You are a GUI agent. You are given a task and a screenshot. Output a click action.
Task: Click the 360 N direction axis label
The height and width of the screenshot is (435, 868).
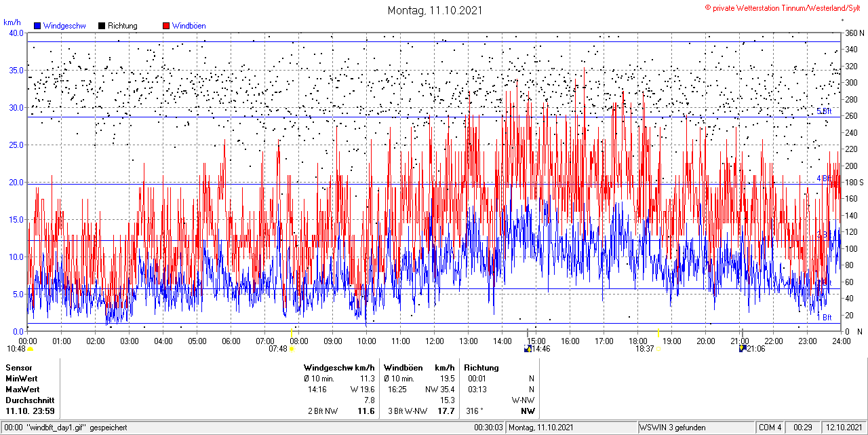[x=854, y=33]
